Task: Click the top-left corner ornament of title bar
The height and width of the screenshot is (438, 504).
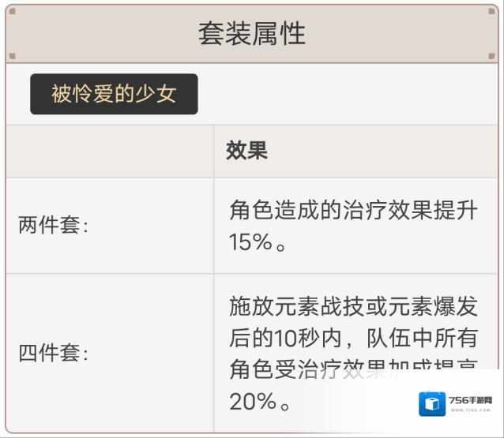Action: click(13, 11)
